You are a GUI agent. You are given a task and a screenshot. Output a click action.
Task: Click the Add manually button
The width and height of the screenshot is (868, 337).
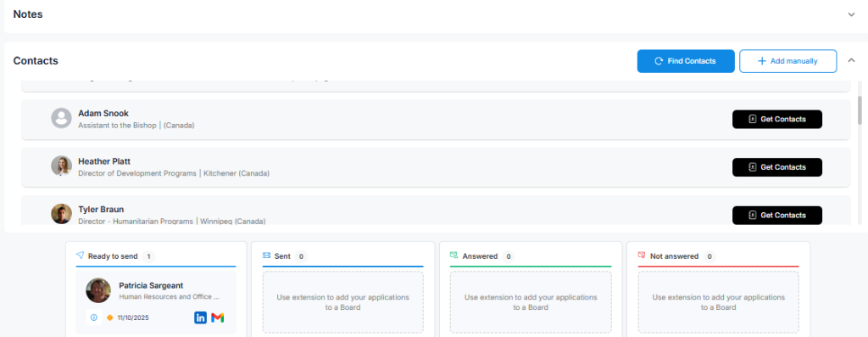[787, 61]
